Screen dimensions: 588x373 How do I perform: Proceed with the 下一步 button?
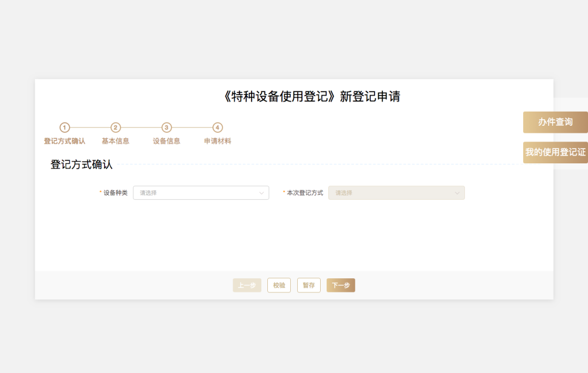coord(341,285)
